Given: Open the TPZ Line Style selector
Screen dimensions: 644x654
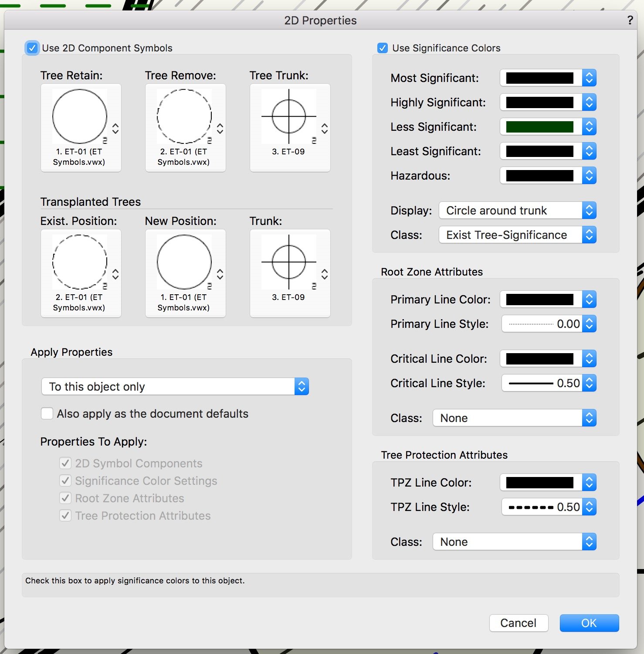Looking at the screenshot, I should [x=548, y=507].
